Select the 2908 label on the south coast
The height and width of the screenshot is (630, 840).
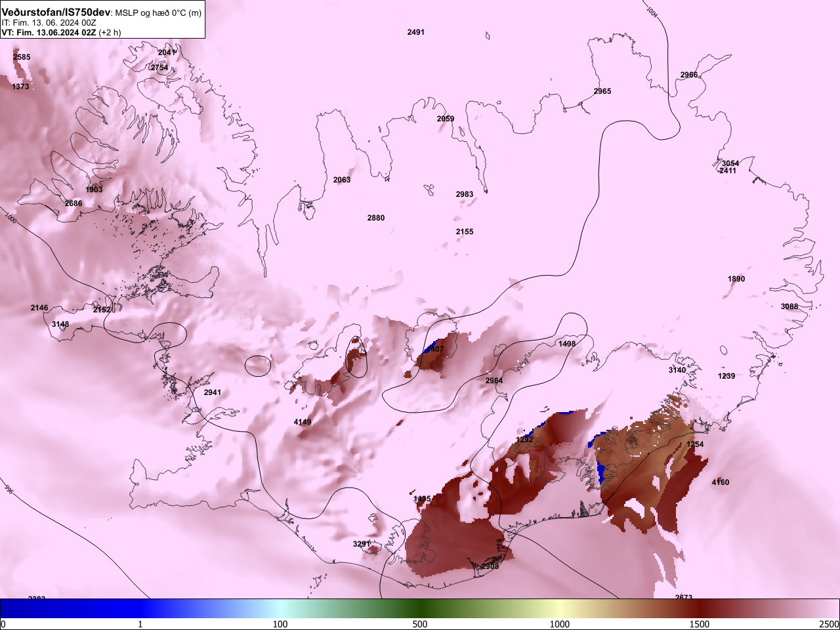click(x=490, y=566)
